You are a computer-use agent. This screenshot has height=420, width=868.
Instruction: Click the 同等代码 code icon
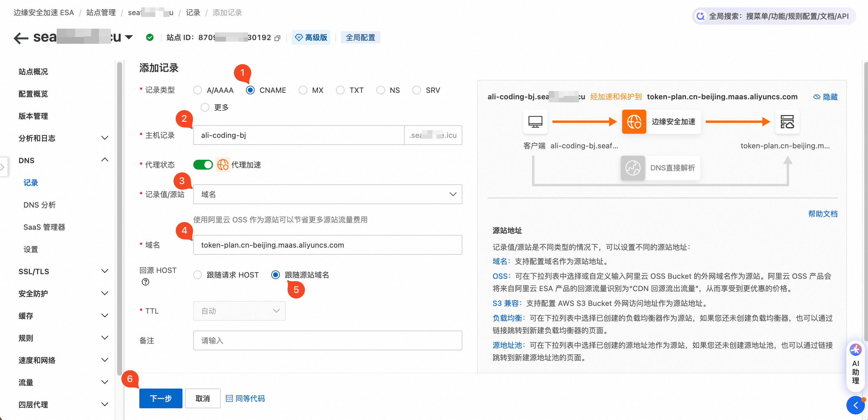point(229,399)
